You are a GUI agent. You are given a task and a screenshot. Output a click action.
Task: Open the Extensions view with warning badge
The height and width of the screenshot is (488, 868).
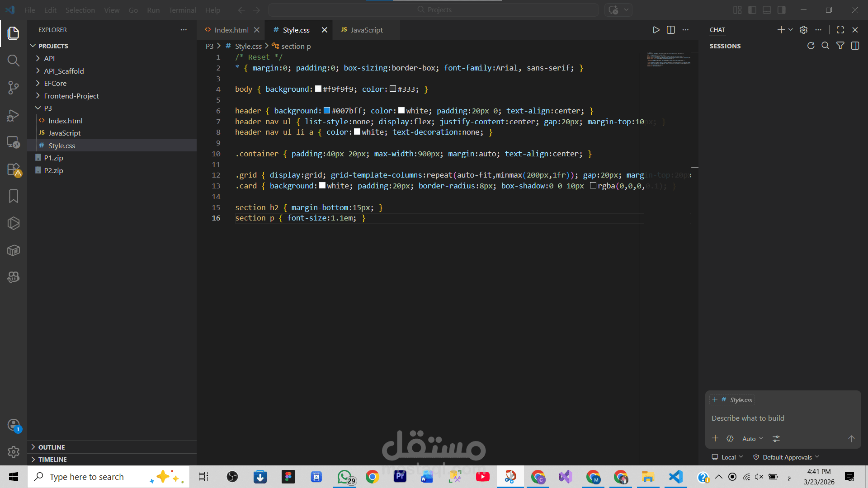[x=14, y=169]
